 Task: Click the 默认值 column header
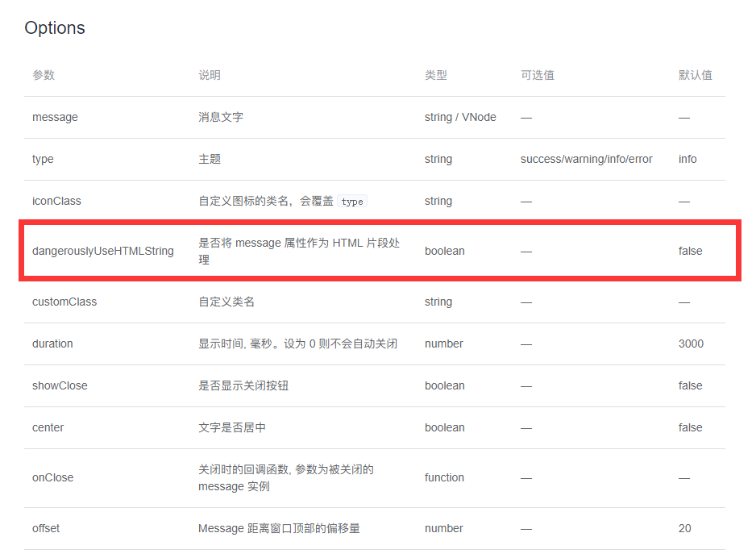pos(695,75)
